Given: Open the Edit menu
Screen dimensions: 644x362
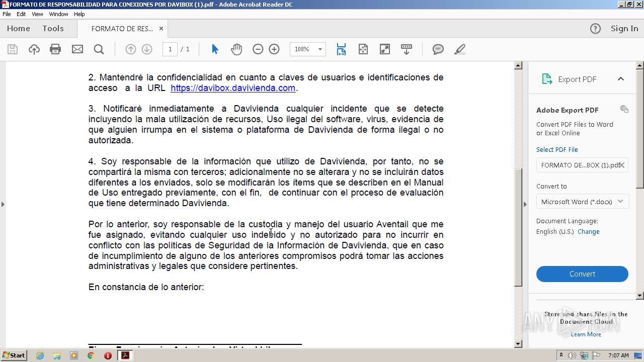Looking at the screenshot, I should point(21,14).
